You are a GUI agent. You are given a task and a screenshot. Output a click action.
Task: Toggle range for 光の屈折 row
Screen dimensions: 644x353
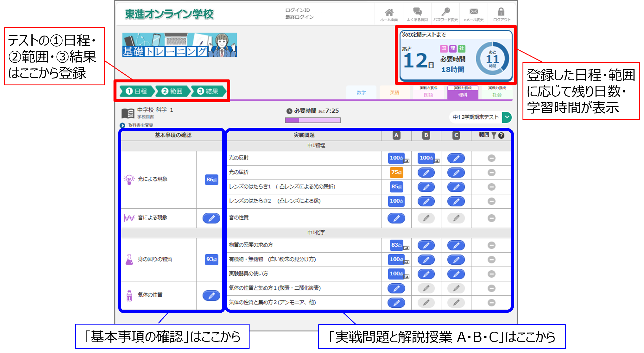point(491,172)
